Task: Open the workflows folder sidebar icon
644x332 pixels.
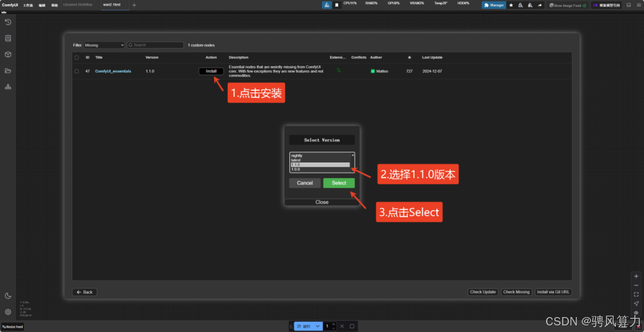Action: coord(8,71)
